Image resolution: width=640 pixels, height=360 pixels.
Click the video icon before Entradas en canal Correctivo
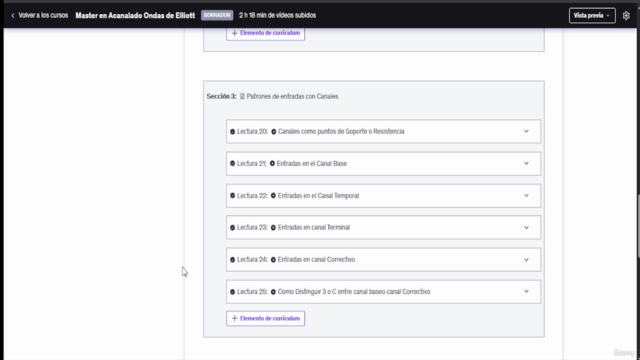(x=273, y=260)
